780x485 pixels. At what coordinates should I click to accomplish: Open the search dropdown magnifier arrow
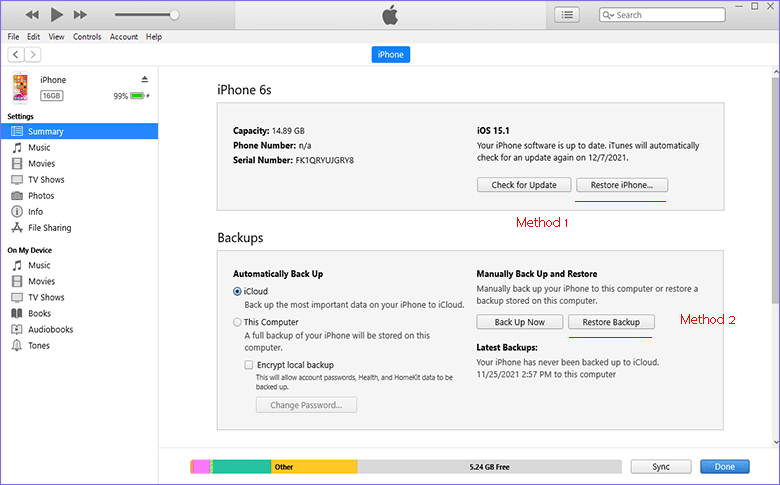pyautogui.click(x=608, y=15)
